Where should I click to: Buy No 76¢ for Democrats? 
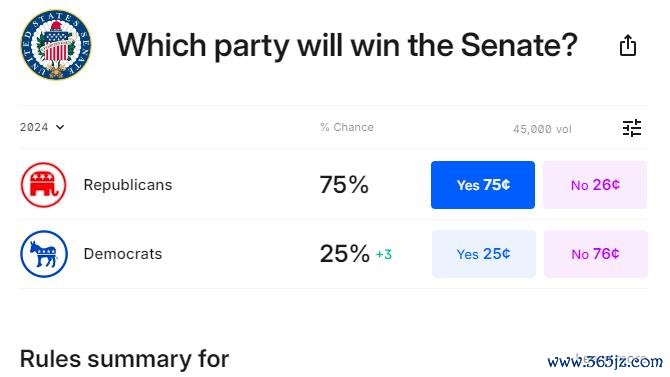(x=596, y=254)
